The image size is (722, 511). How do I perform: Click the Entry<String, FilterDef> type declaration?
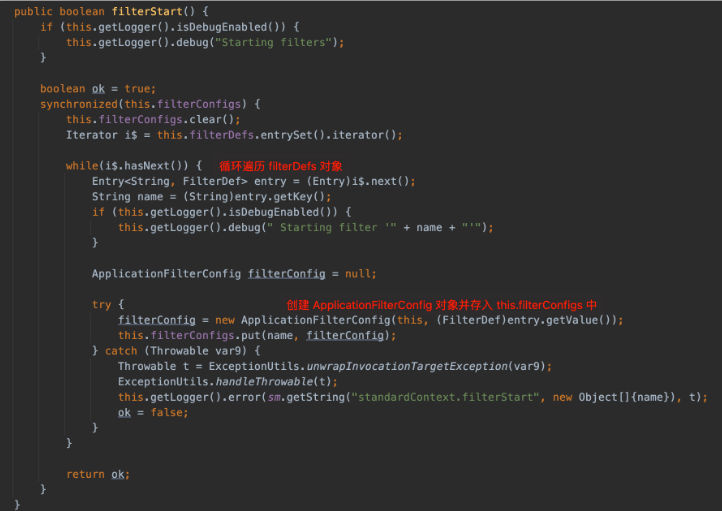click(152, 181)
